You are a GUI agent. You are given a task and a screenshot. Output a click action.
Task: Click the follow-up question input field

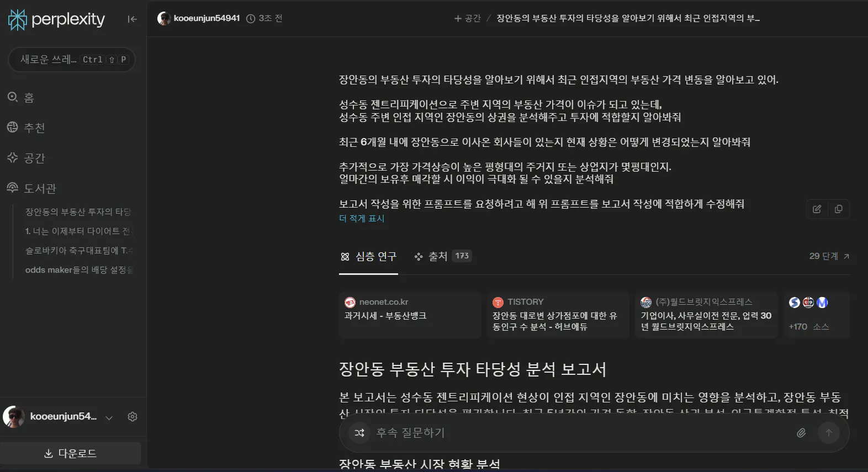point(580,433)
